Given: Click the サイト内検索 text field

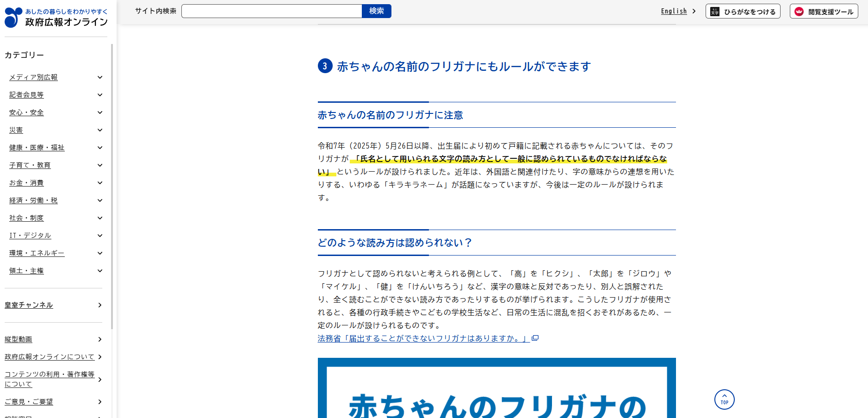Looking at the screenshot, I should click(x=272, y=11).
